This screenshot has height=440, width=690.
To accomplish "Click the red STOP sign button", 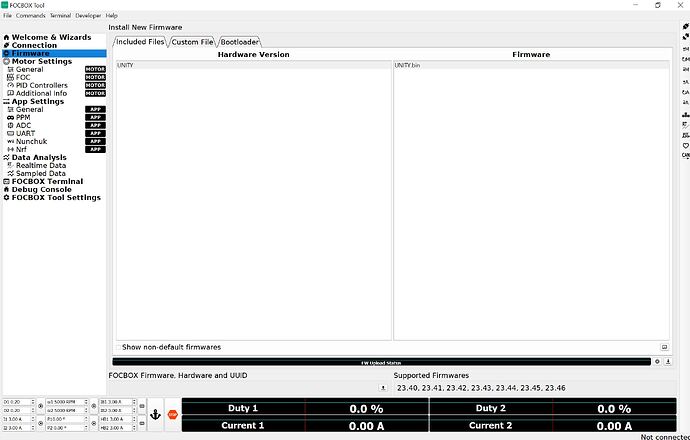I will [x=172, y=414].
